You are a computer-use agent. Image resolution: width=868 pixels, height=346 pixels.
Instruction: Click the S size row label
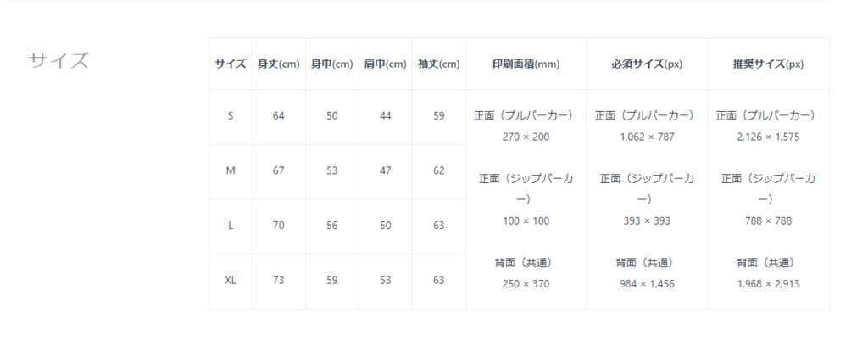coord(231,116)
